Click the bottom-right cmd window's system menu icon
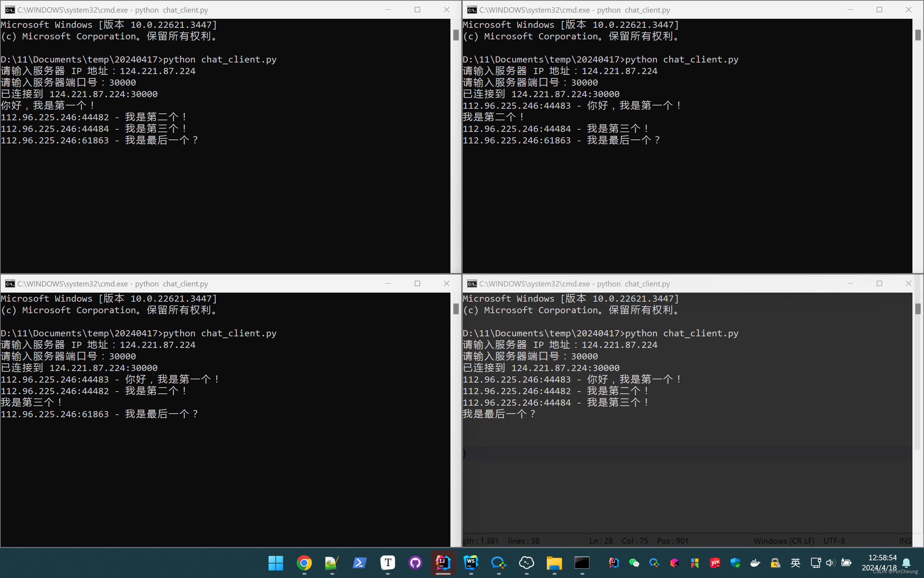Viewport: 924px width, 578px height. (x=472, y=284)
